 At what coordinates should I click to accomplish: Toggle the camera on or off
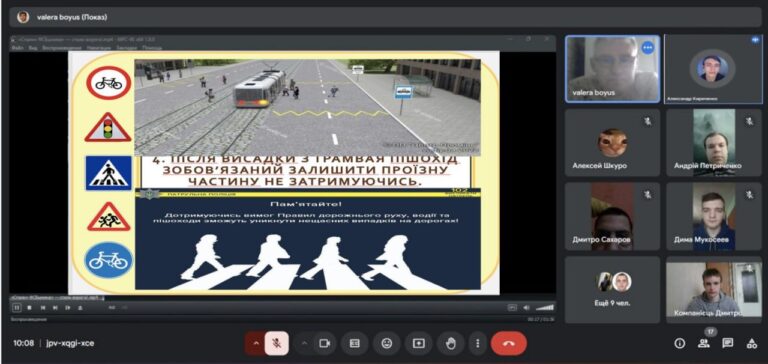(x=325, y=343)
